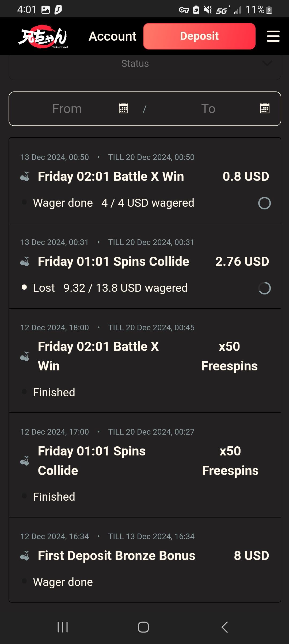Viewport: 289px width, 644px height.
Task: Tap the partial wager progress ring for 2.76 USD bonus
Action: [264, 288]
